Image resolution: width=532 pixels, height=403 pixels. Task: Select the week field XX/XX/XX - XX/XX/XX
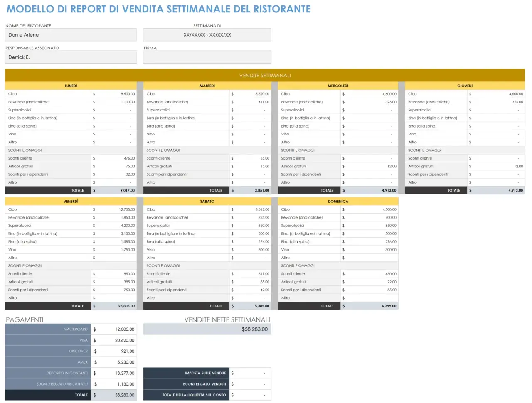(207, 35)
